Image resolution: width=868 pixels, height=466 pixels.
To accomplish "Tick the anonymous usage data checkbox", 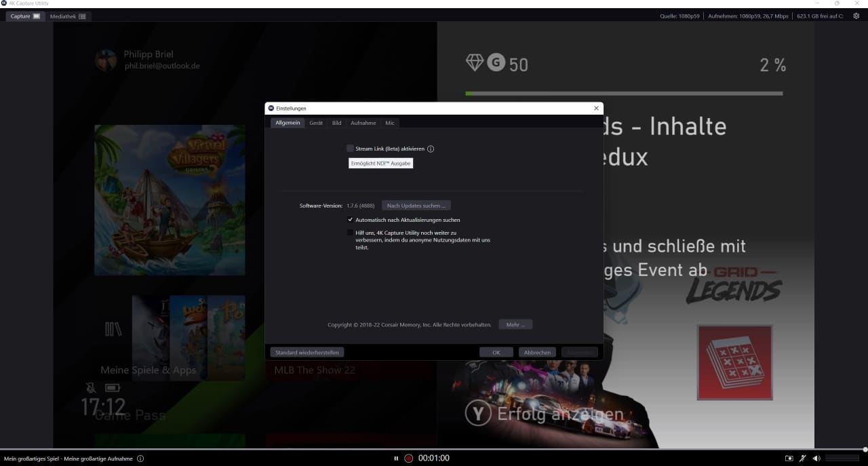I will tap(350, 233).
